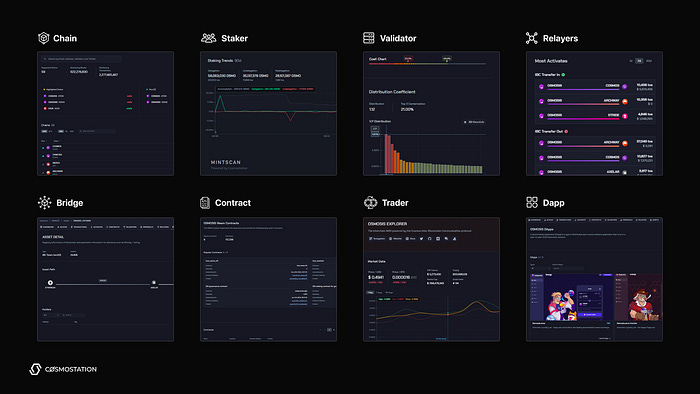
Task: Click the Cosmostation logo
Action: (63, 369)
